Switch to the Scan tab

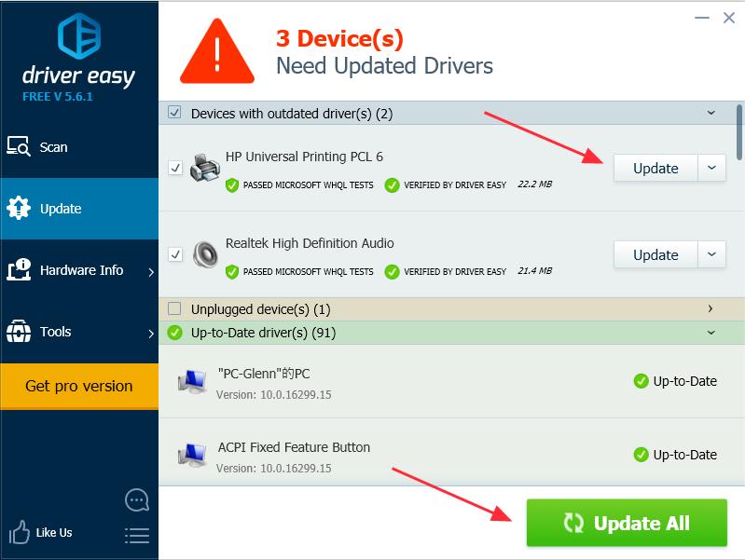point(53,147)
